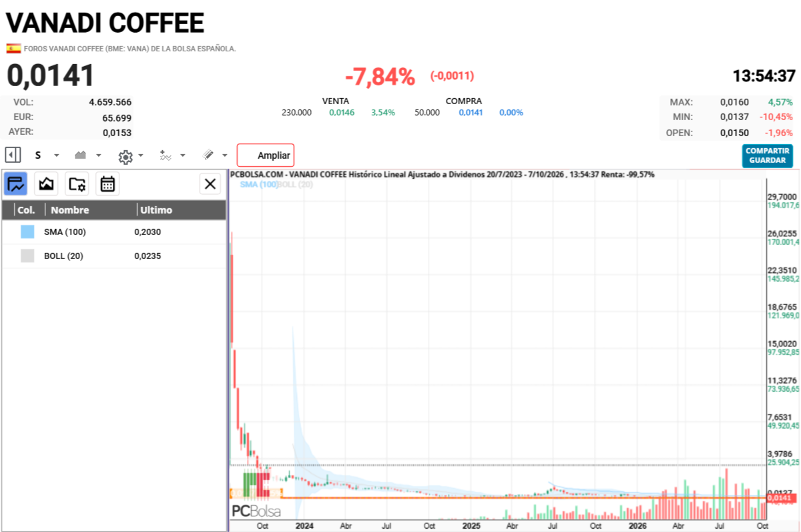Click the BOLL (20) gray color swatch
This screenshot has height=532, width=801.
27,256
